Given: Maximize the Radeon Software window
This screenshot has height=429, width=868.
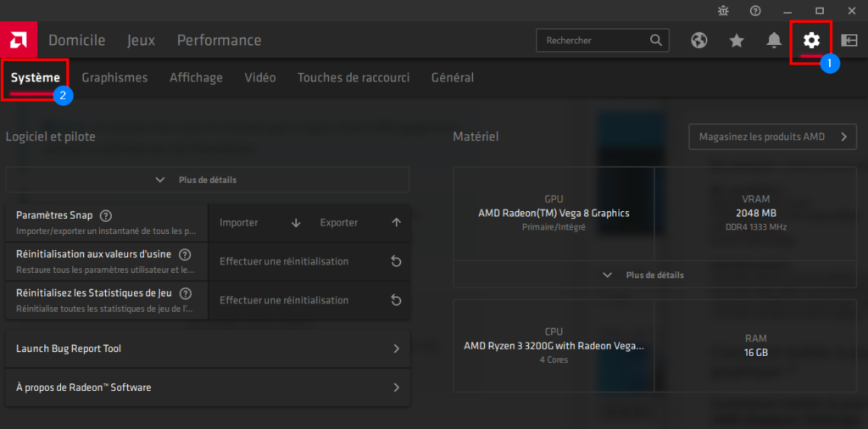Looking at the screenshot, I should [820, 10].
